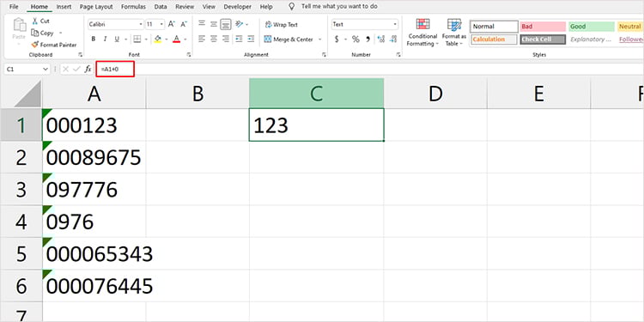Open the font size 11 dropdown
Screen dimensions: 644x322
pos(161,25)
